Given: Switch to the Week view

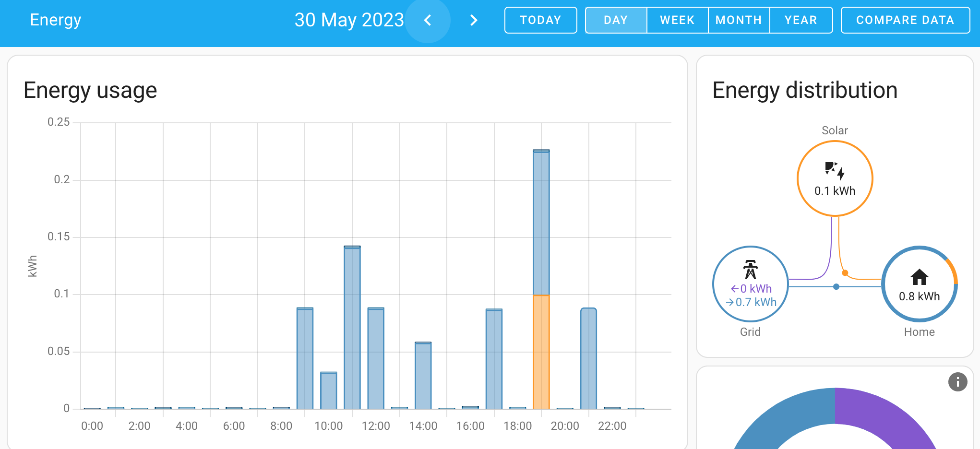Looking at the screenshot, I should 677,20.
